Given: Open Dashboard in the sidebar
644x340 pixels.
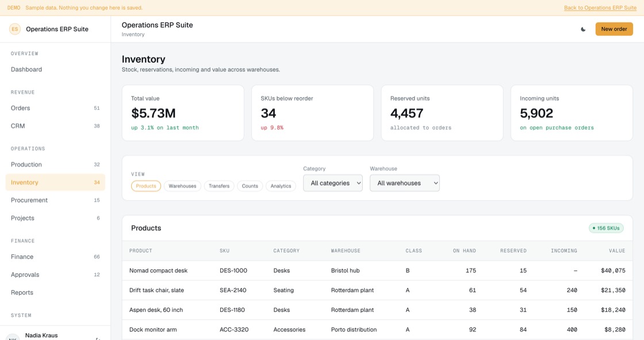Looking at the screenshot, I should [55, 70].
